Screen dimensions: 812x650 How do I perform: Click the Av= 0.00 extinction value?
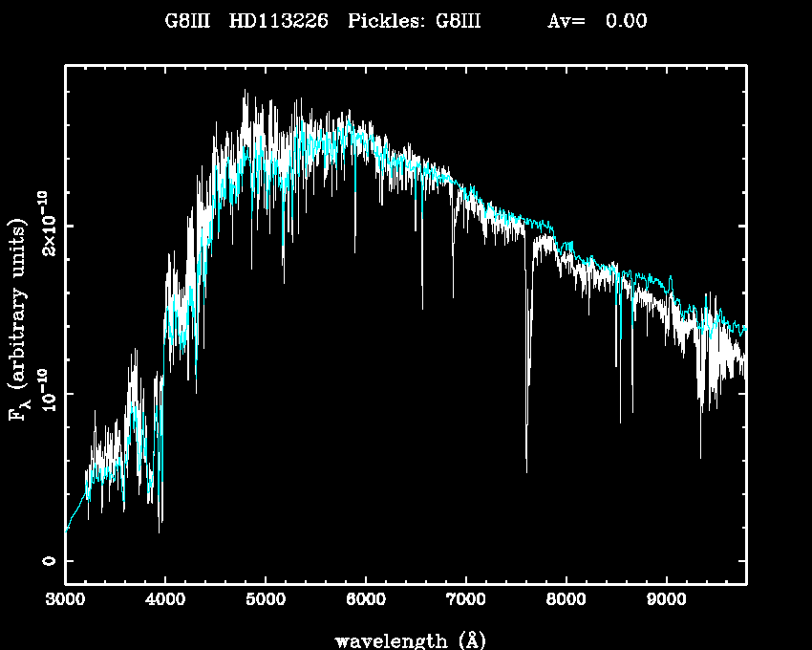[597, 21]
